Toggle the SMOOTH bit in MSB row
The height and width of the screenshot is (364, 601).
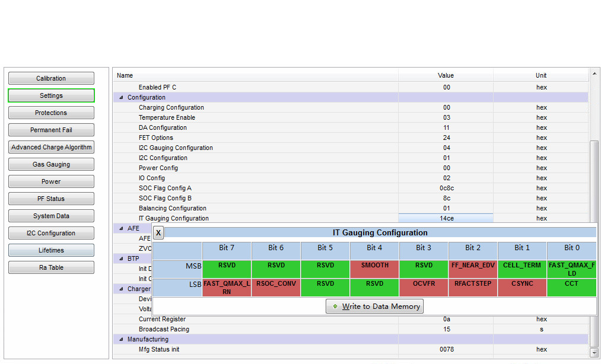coord(374,269)
